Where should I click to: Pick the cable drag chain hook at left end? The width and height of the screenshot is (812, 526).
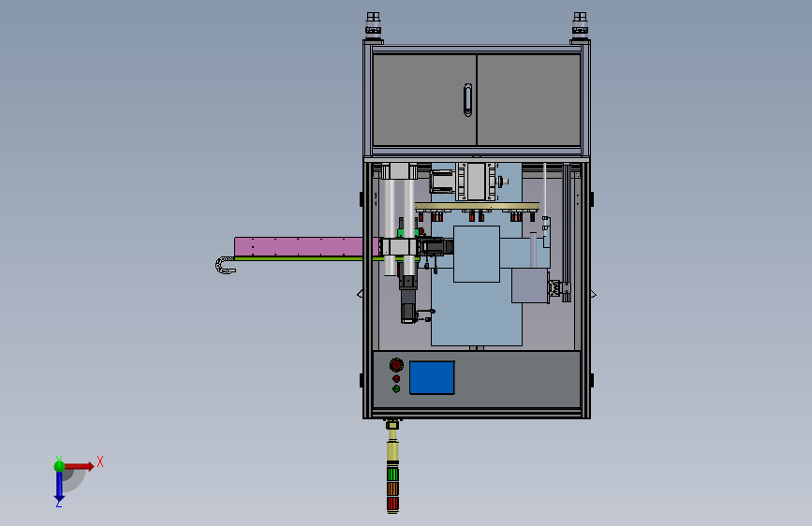pyautogui.click(x=226, y=265)
